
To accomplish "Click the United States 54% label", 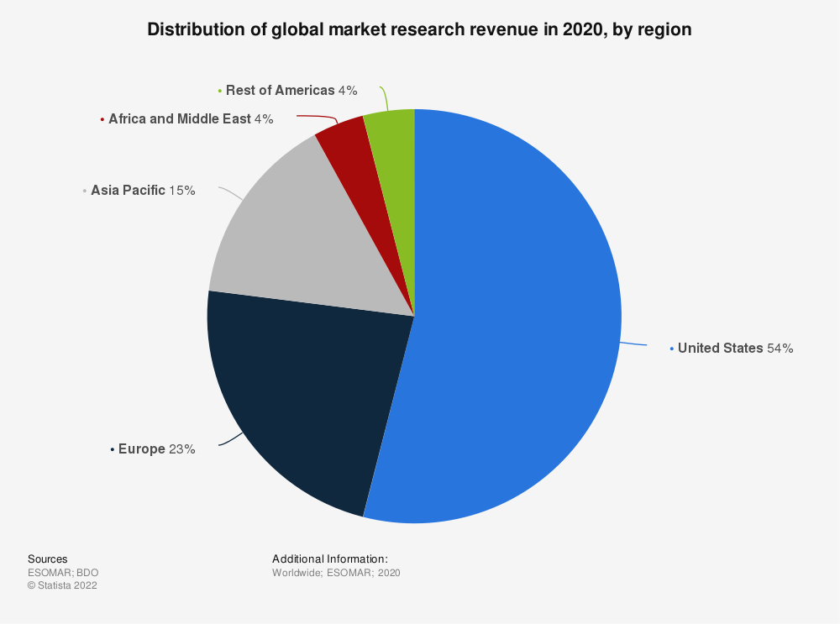I will pos(735,348).
